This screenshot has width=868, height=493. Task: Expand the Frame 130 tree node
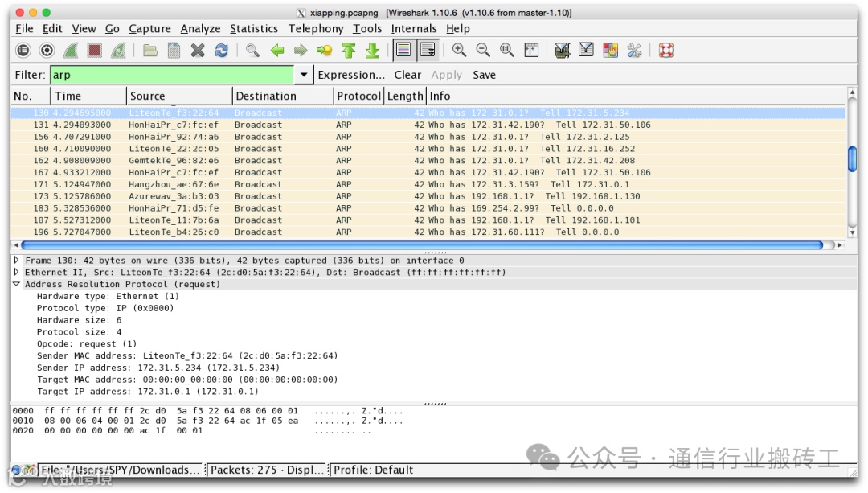(16, 260)
